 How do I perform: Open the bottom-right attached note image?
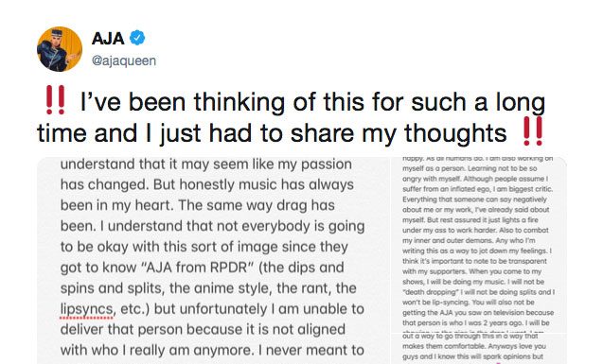[x=479, y=349]
